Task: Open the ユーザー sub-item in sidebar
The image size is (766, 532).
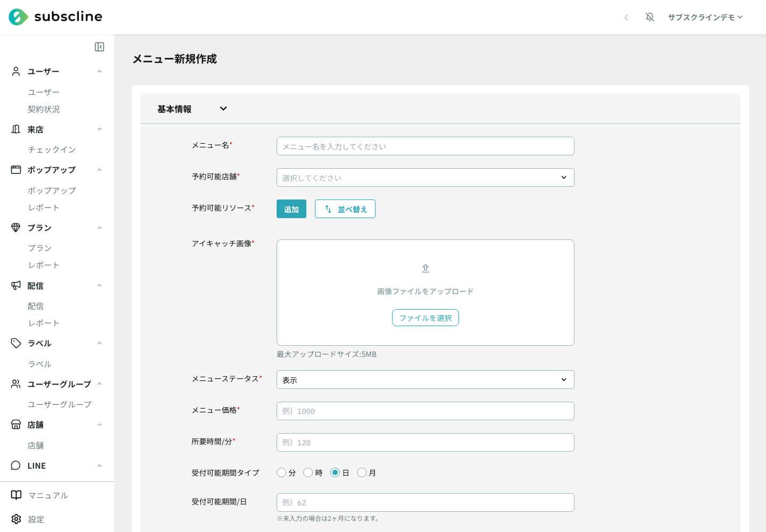Action: coord(44,92)
